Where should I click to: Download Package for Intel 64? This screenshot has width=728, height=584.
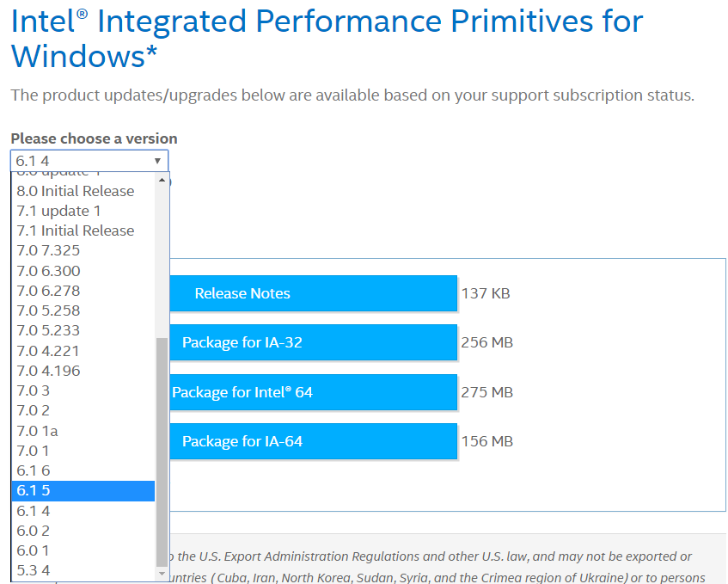point(313,392)
